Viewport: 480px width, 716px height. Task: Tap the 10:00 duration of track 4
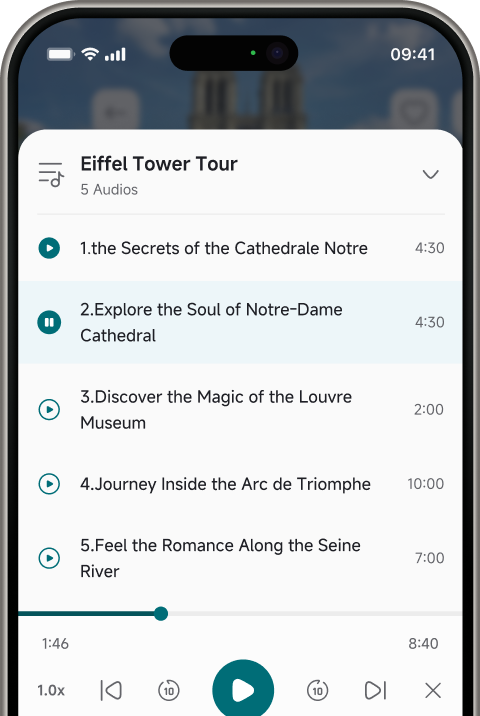426,484
